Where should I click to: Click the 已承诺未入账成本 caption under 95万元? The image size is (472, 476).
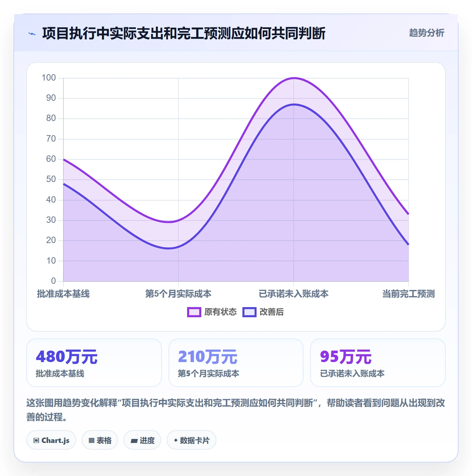tap(352, 374)
